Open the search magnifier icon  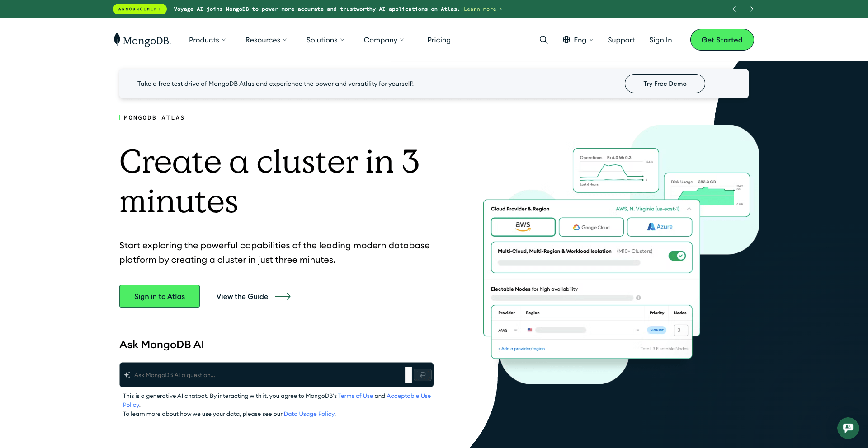coord(543,40)
